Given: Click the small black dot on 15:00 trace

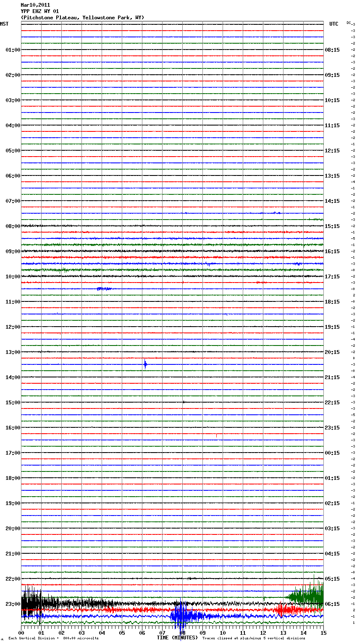Looking at the screenshot, I should tap(184, 402).
